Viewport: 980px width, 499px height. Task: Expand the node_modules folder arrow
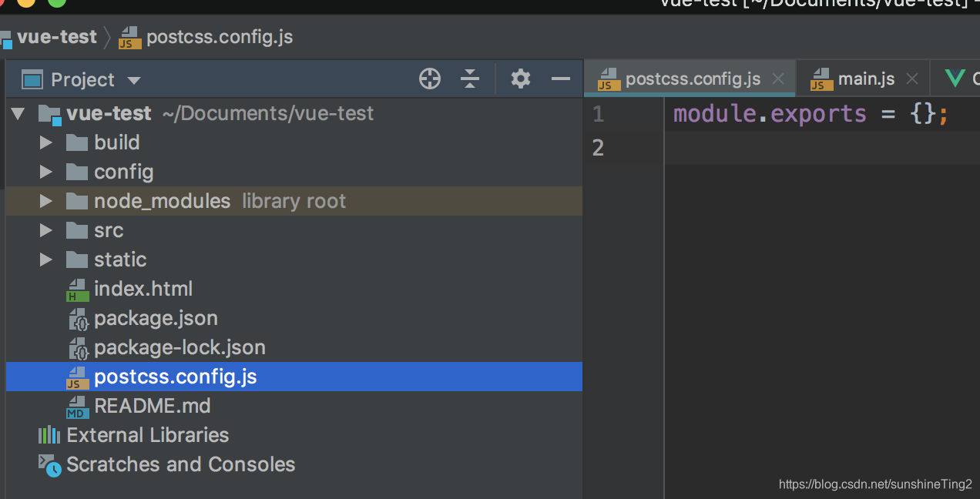pos(46,201)
